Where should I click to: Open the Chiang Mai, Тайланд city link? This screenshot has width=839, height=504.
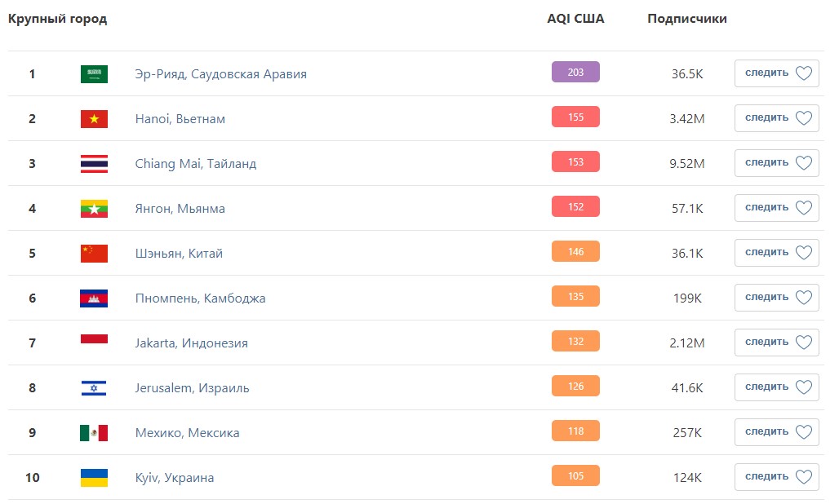coord(196,164)
